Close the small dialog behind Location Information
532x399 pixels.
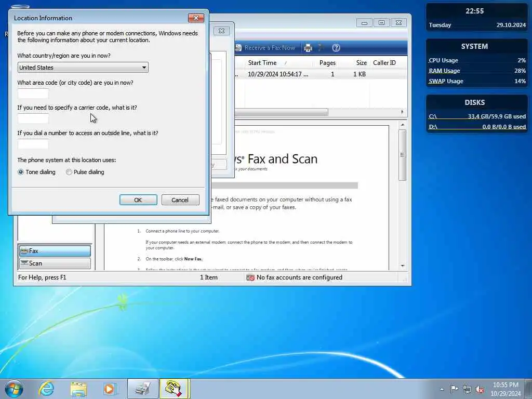(x=221, y=31)
